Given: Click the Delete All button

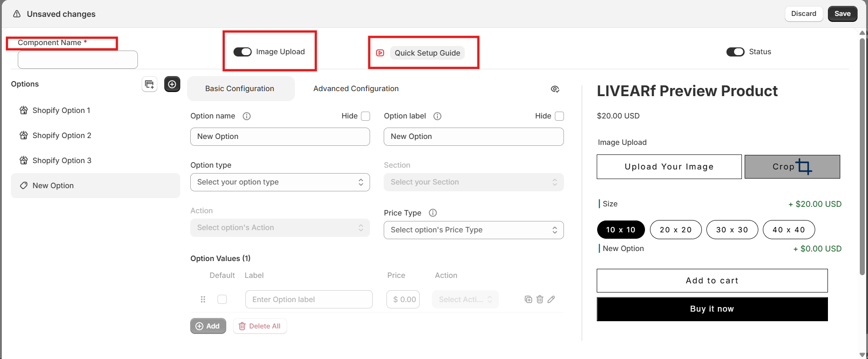Looking at the screenshot, I should [x=260, y=326].
